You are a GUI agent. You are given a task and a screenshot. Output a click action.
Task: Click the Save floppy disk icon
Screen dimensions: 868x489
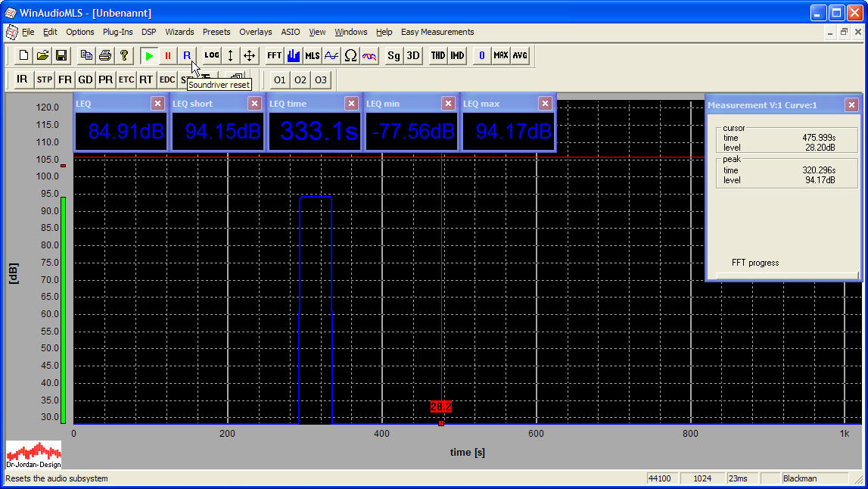(x=61, y=55)
